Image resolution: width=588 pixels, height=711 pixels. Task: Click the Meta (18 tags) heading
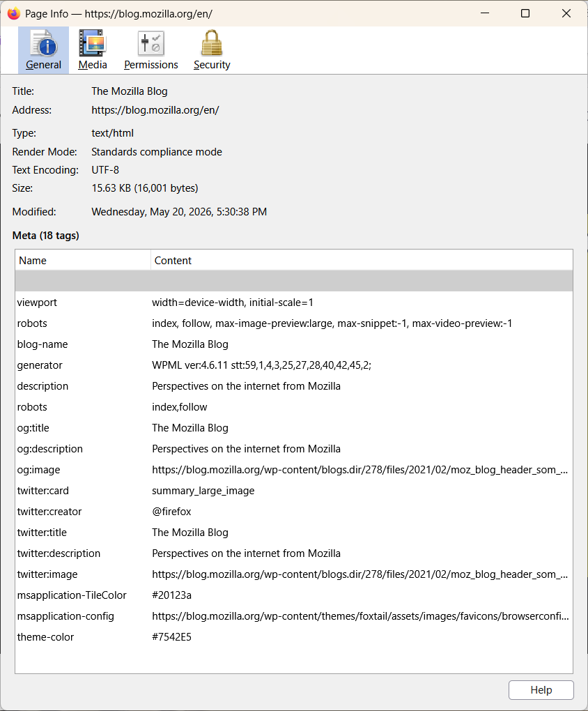pyautogui.click(x=45, y=236)
